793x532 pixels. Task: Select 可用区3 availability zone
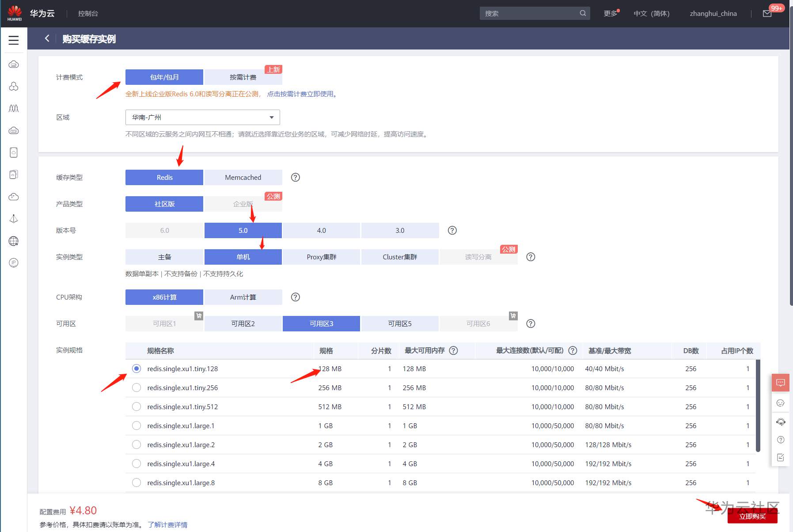(x=322, y=323)
